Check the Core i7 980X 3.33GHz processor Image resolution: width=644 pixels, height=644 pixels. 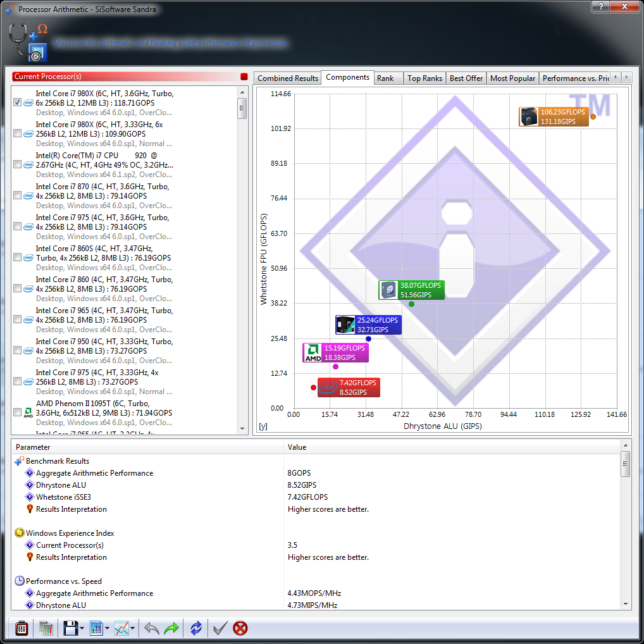click(x=17, y=133)
